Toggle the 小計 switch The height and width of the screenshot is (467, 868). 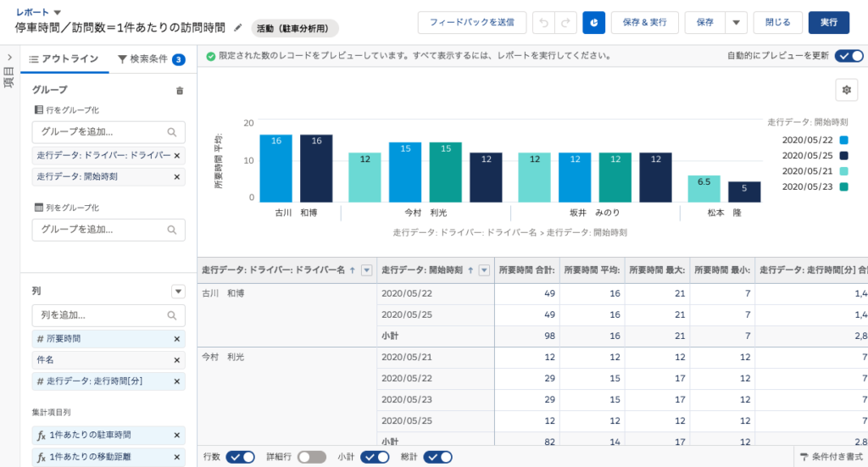click(375, 457)
